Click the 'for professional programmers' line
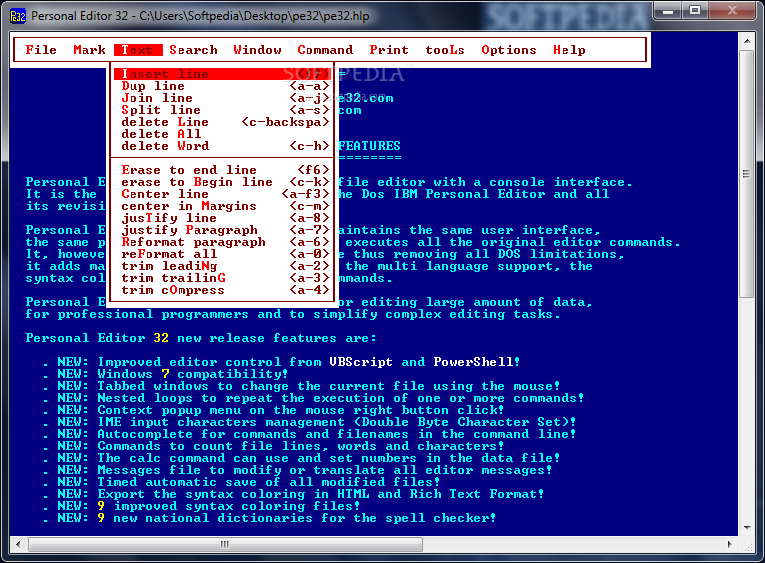 (293, 314)
